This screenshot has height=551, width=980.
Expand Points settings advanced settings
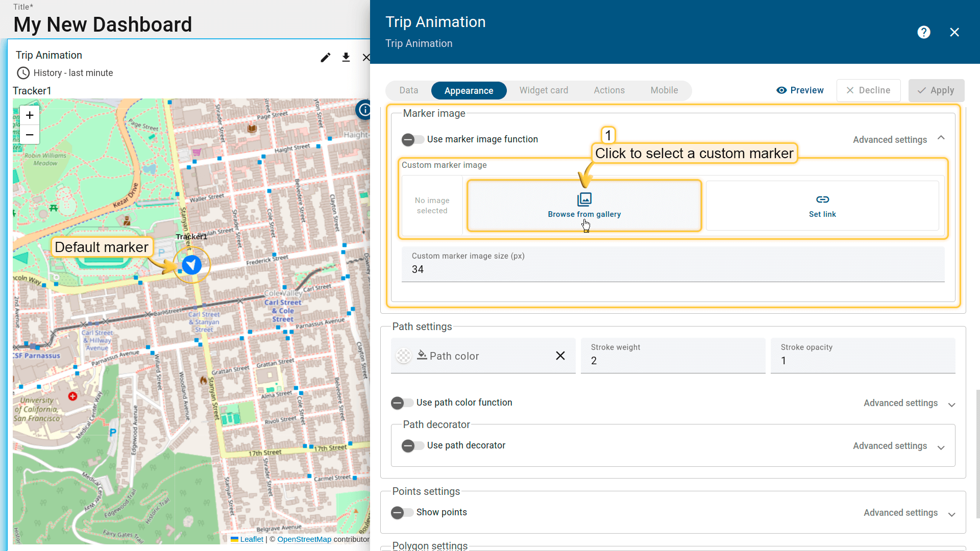951,514
